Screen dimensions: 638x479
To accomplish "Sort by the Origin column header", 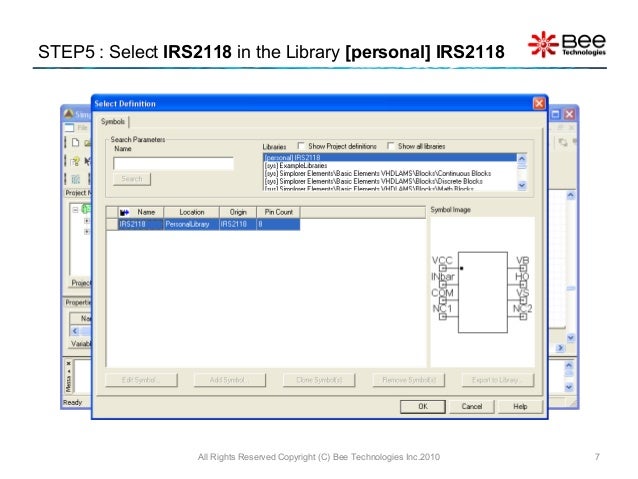I will [x=238, y=212].
